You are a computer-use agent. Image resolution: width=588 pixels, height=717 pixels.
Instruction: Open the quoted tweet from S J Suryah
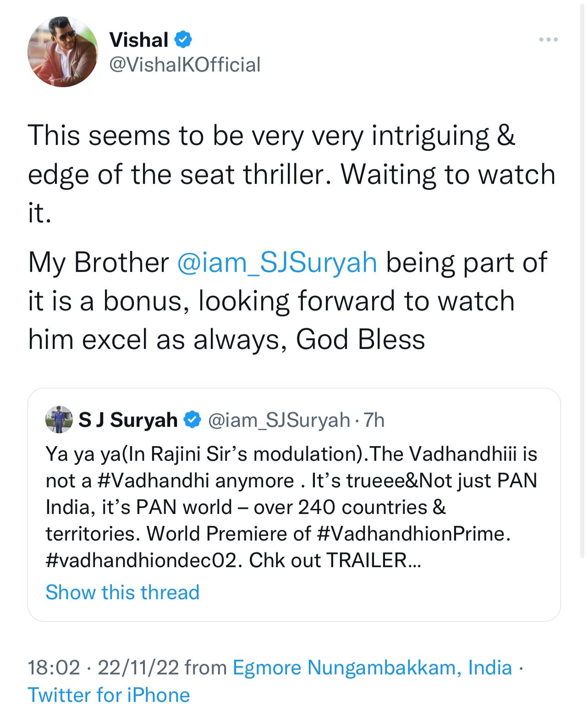tap(293, 504)
